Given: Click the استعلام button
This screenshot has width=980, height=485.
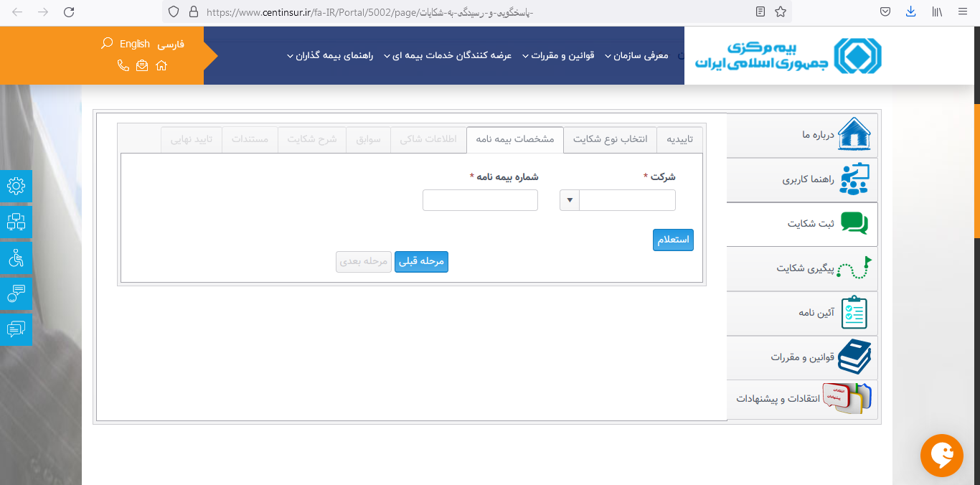Looking at the screenshot, I should [x=672, y=240].
